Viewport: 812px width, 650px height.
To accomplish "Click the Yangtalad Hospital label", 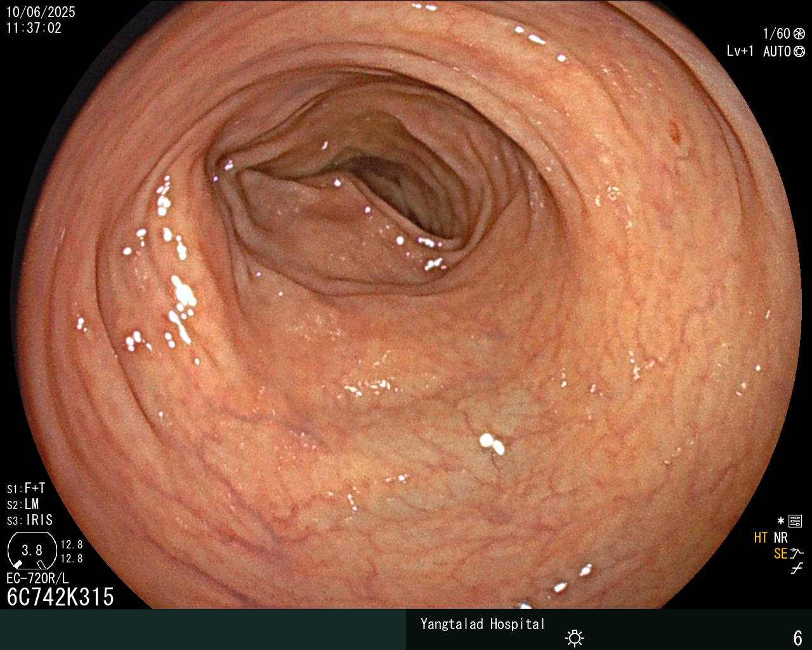I will tap(483, 624).
